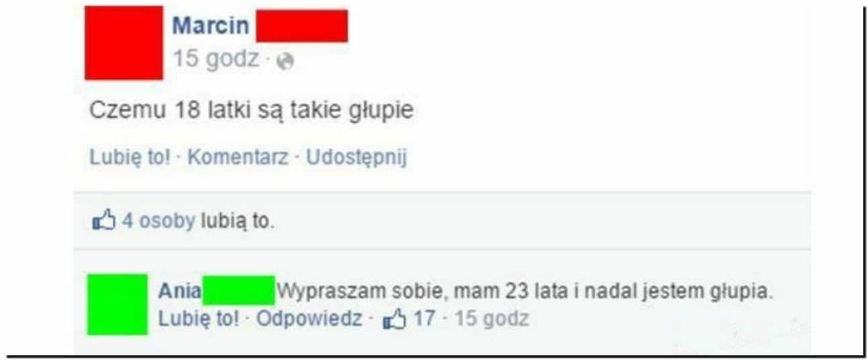View the 17 likes count on the comment
Image resolution: width=868 pixels, height=360 pixels.
424,318
